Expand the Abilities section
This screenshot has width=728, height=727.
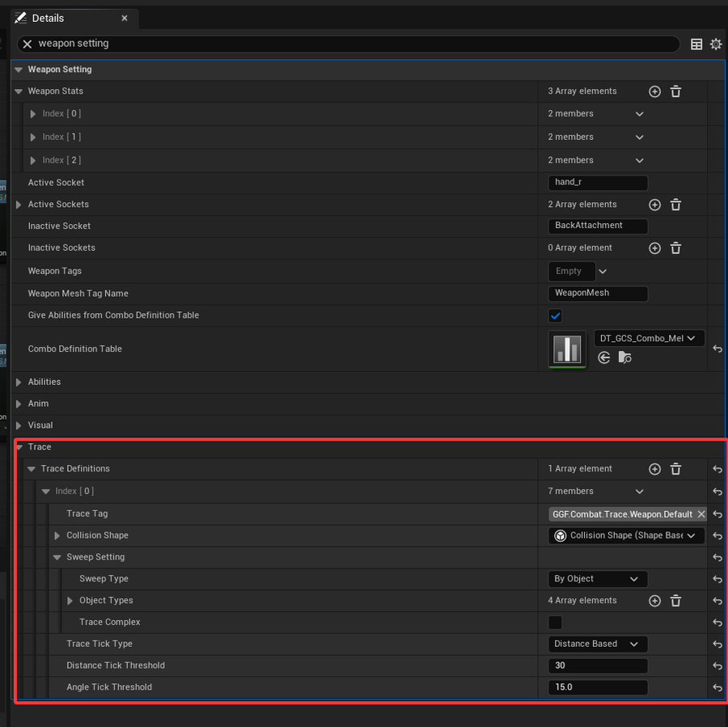(x=19, y=383)
